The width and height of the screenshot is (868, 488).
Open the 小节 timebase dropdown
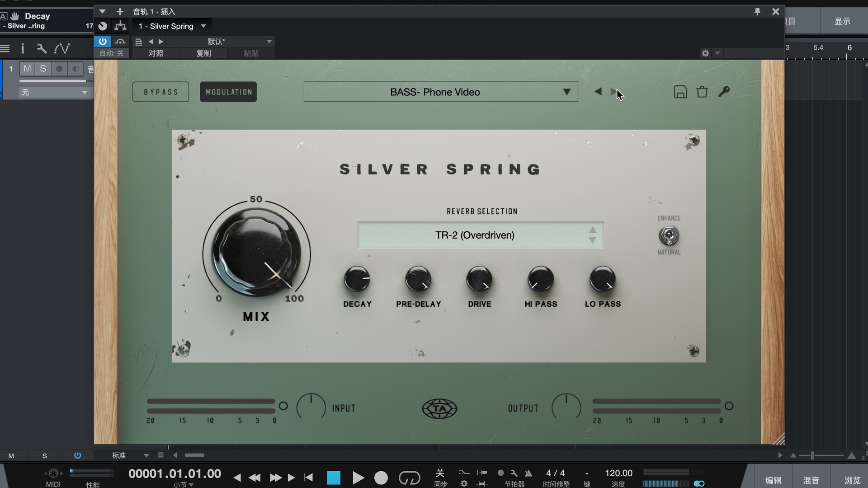[x=183, y=484]
